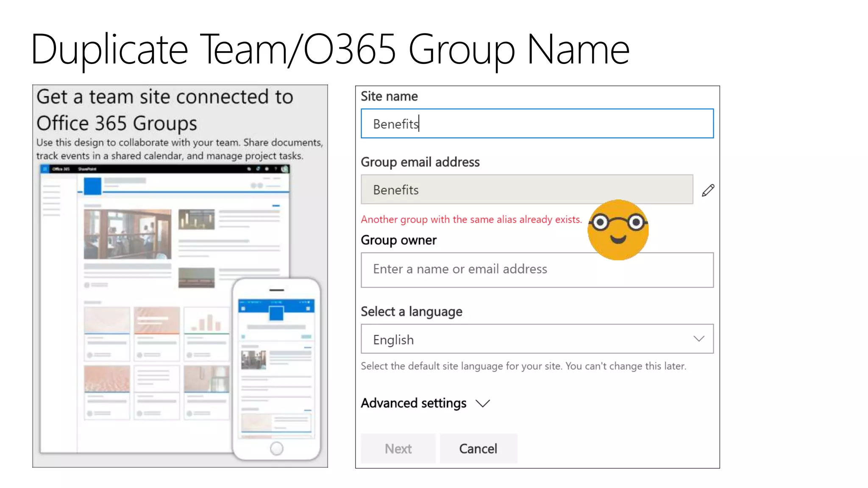Click into the Site name field
The height and width of the screenshot is (488, 868).
537,124
